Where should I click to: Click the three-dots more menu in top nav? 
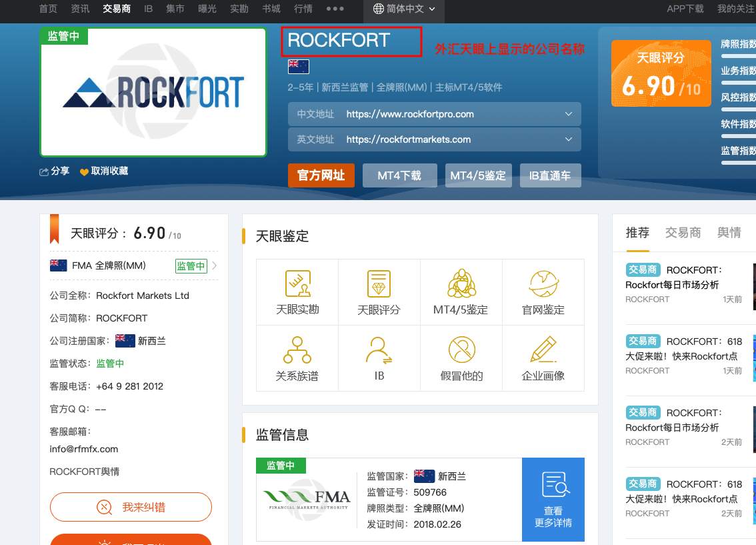pos(335,9)
